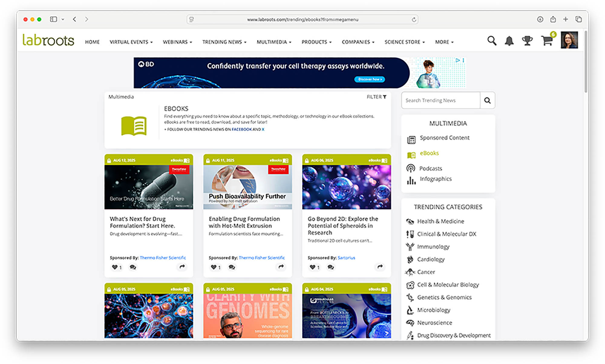Click the search magnifier icon in header
The width and height of the screenshot is (605, 364).
pyautogui.click(x=492, y=41)
